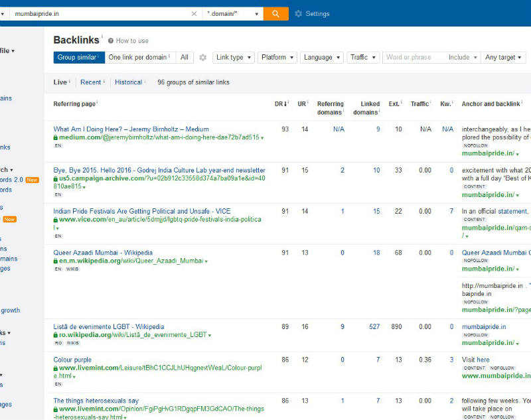Expand the Link type filter
The width and height of the screenshot is (531, 420).
[x=234, y=58]
